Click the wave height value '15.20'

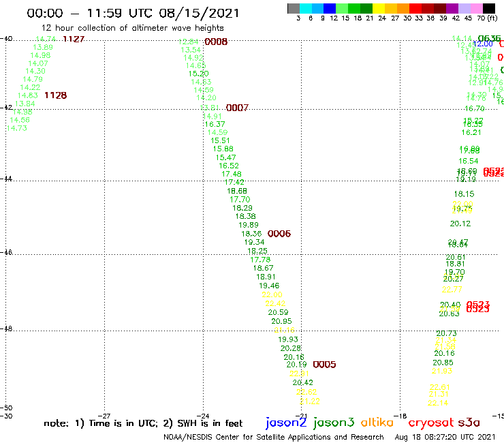(199, 74)
